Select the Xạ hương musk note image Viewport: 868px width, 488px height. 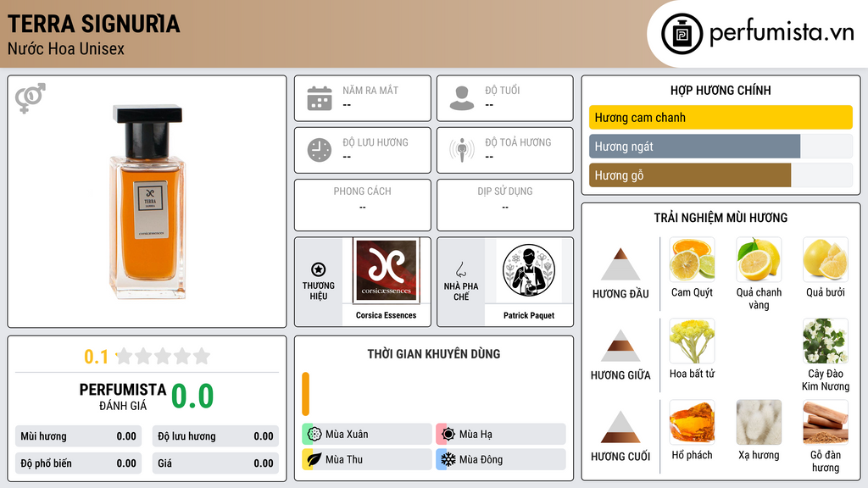(x=759, y=422)
